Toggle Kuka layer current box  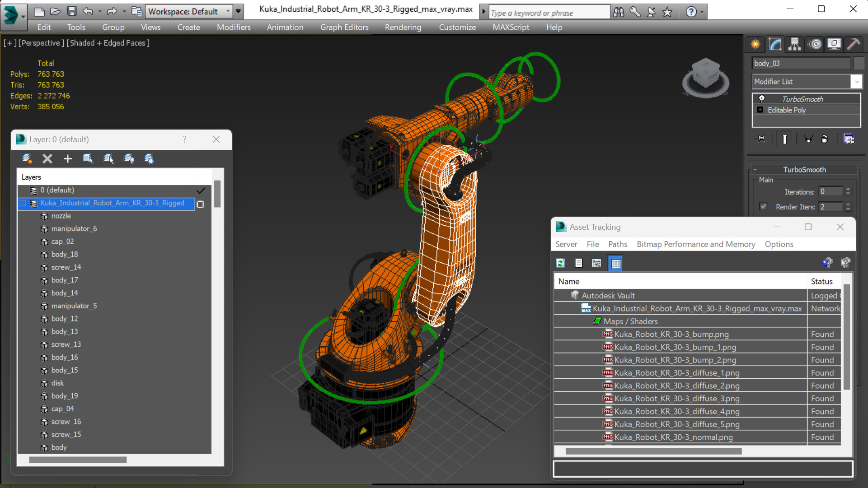pos(201,204)
